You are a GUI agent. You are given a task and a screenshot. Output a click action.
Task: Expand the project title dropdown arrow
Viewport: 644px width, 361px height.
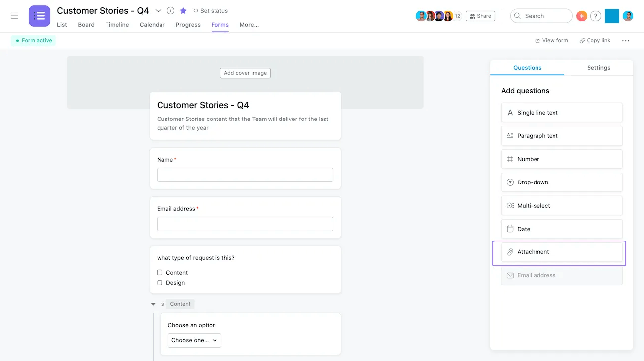coord(158,11)
